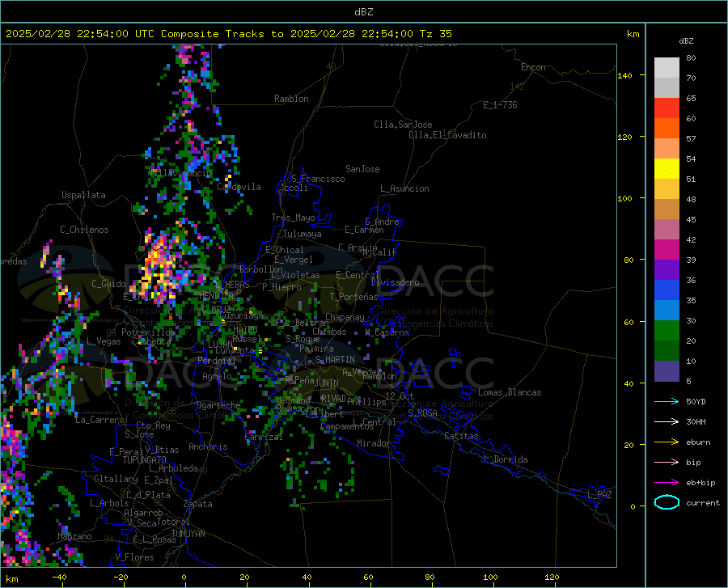Click the 'Carrizal' map label

tap(263, 437)
